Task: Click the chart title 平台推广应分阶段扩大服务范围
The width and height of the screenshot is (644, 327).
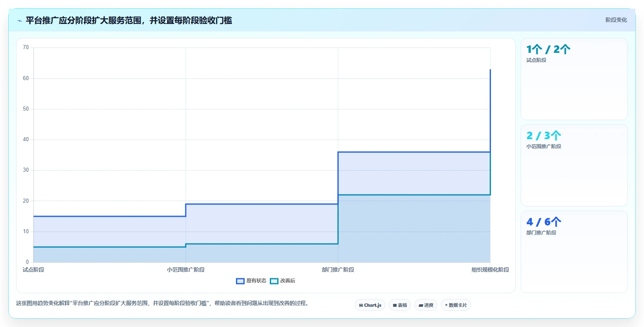Action: (x=129, y=20)
